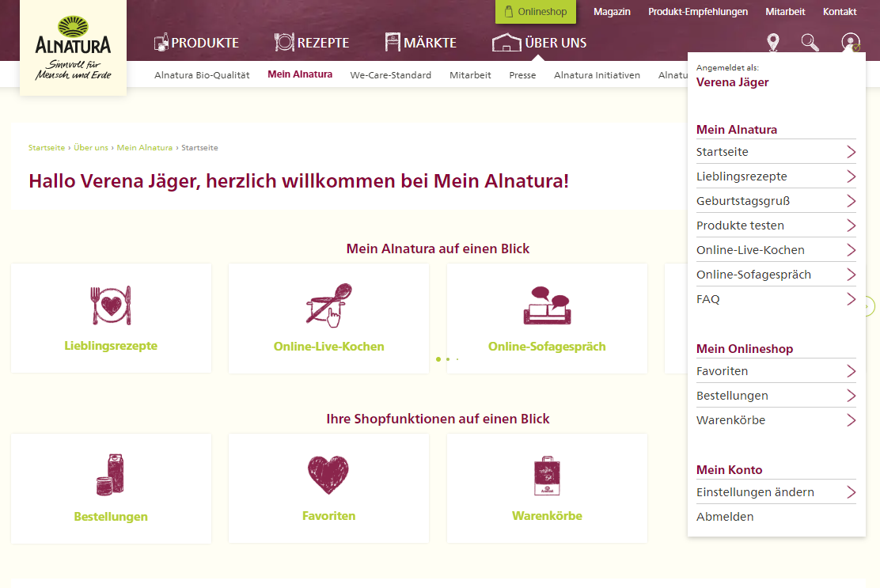Click the Warenkörbe shopping bag icon
The image size is (880, 588).
coord(547,475)
